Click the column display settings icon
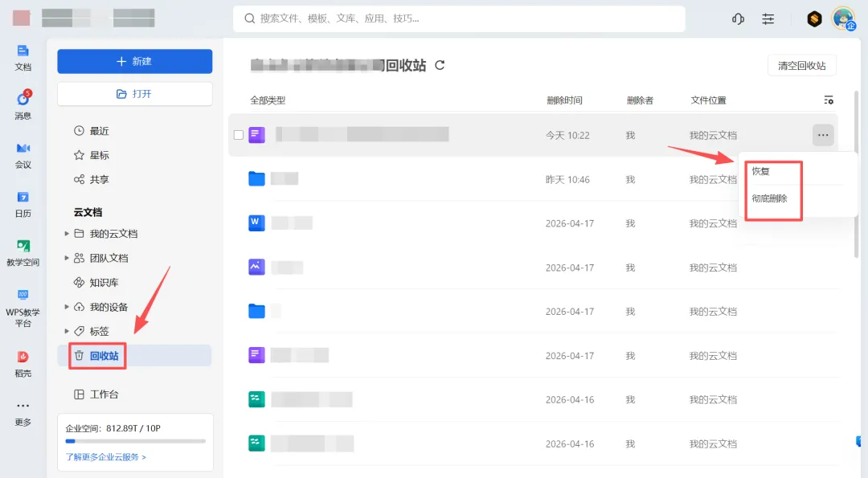Viewport: 868px width, 478px height. coord(828,100)
